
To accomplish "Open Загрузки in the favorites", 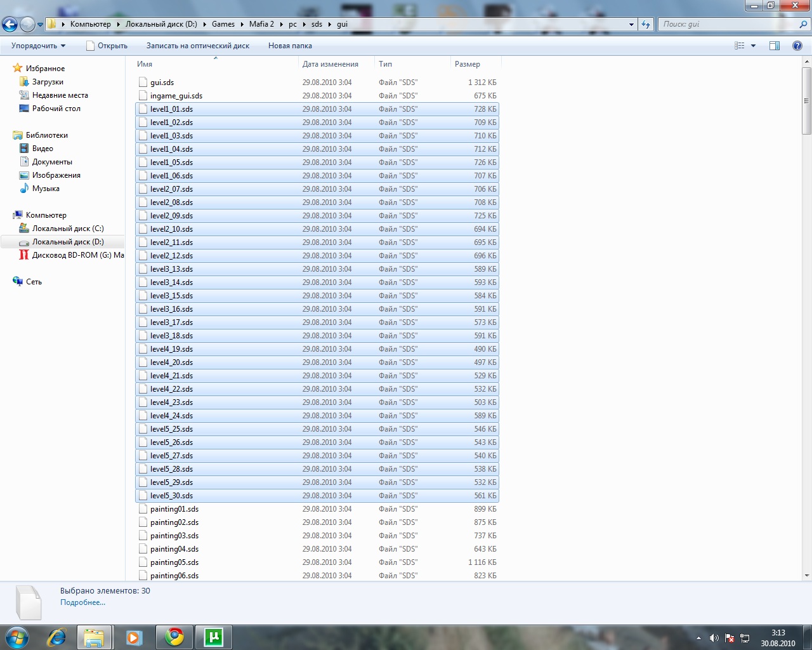I will click(x=48, y=82).
